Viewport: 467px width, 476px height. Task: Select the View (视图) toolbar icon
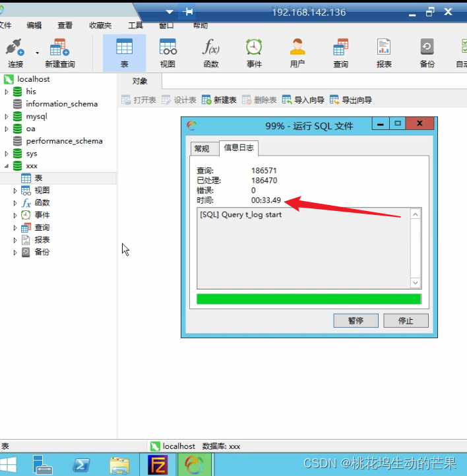[x=168, y=53]
